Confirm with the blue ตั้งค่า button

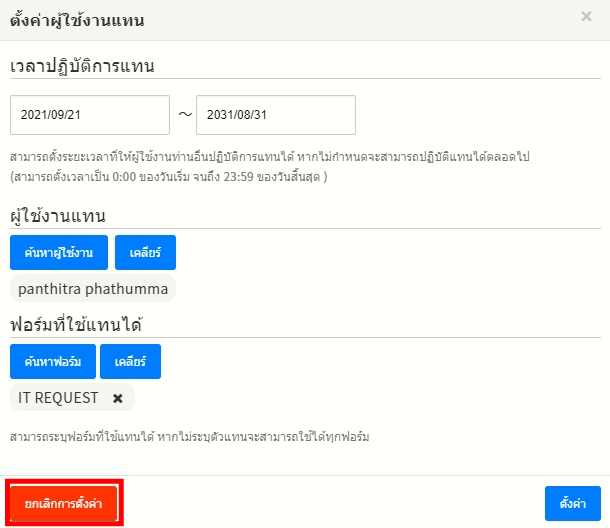pyautogui.click(x=572, y=504)
